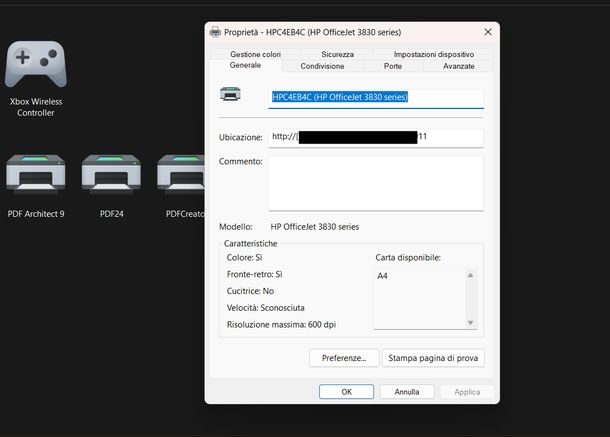The image size is (610, 437).
Task: Click the Velocità: Sconosciuta text
Action: pos(266,308)
